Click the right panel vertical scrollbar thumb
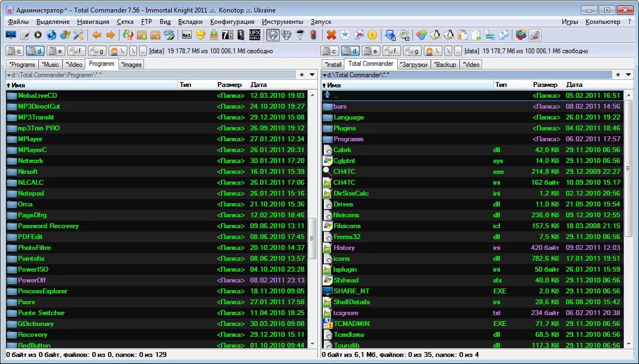The height and width of the screenshot is (364, 639). [x=628, y=168]
